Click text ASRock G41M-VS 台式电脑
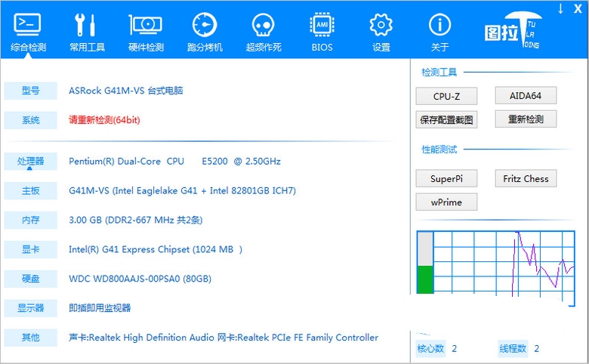The height and width of the screenshot is (364, 589). 126,91
